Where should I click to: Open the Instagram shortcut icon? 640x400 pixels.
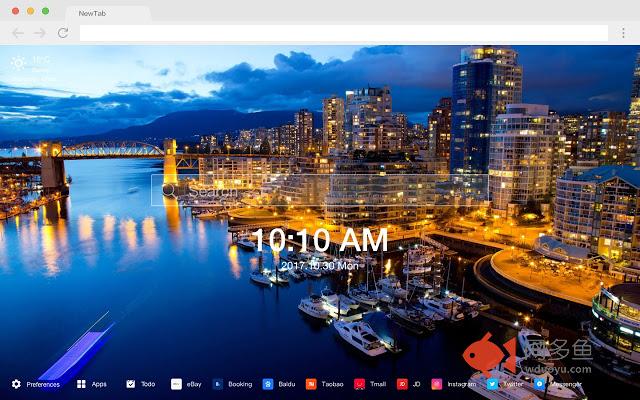point(437,384)
